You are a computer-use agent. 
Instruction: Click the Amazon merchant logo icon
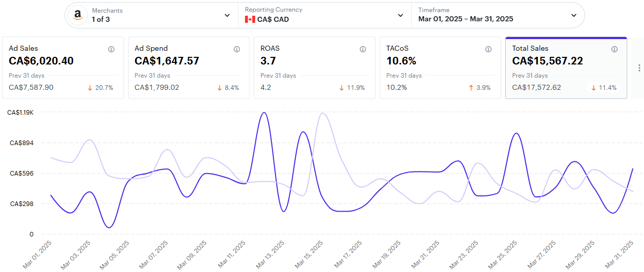[77, 15]
